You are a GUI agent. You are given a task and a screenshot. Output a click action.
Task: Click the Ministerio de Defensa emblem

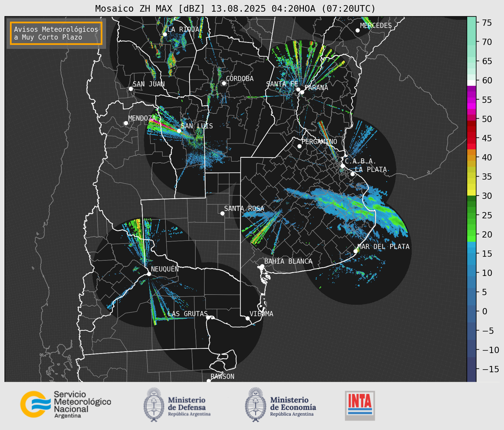pos(154,405)
